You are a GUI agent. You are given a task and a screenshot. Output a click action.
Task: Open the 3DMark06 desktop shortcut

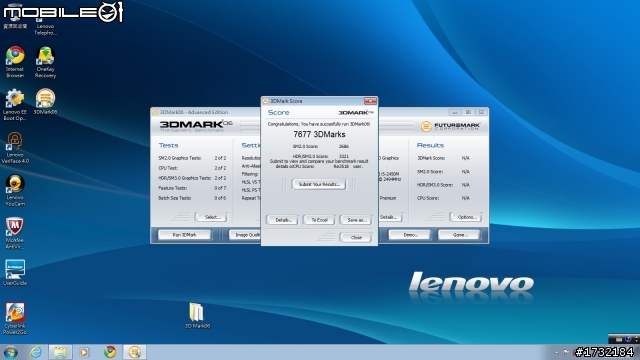point(45,101)
